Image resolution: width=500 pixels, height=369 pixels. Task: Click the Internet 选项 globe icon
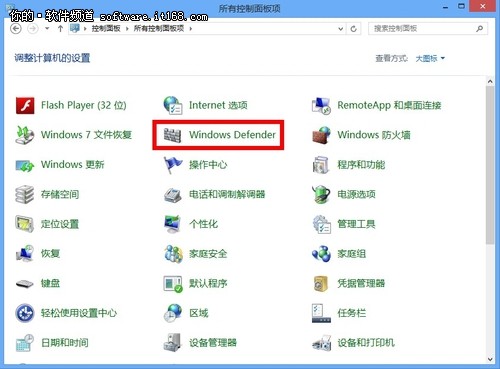173,106
